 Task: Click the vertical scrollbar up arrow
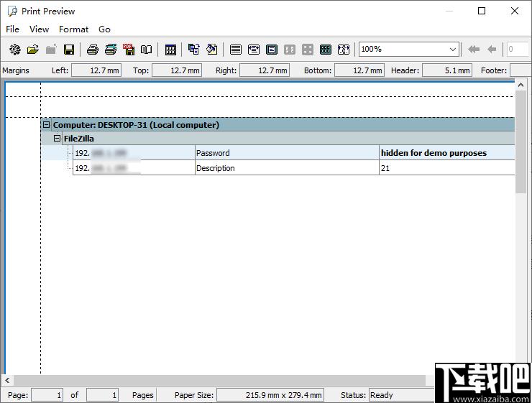coord(520,85)
